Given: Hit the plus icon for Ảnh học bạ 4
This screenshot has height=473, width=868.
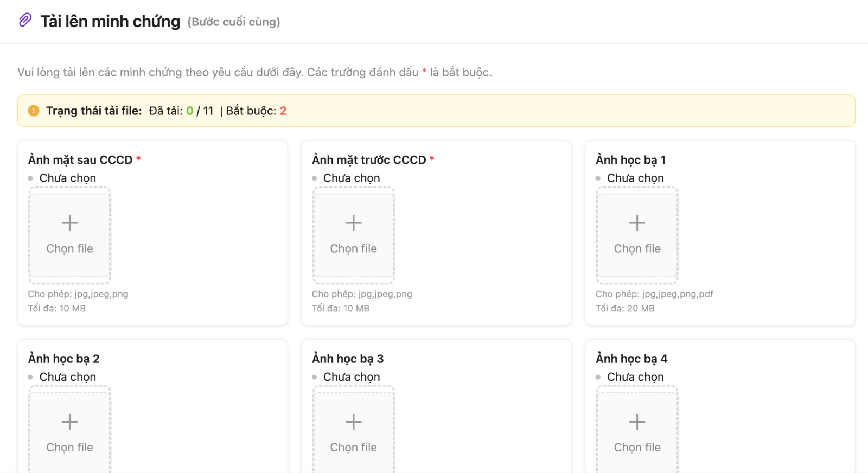Looking at the screenshot, I should click(637, 421).
